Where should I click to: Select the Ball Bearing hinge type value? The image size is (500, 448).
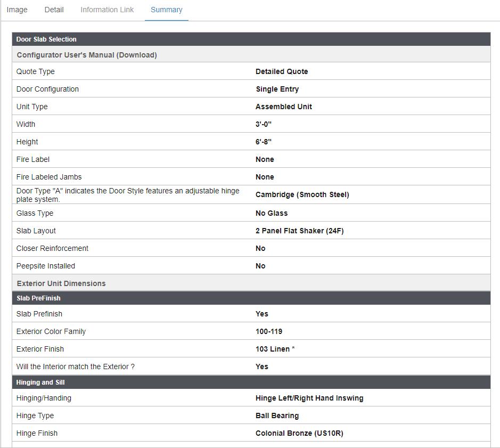(277, 416)
